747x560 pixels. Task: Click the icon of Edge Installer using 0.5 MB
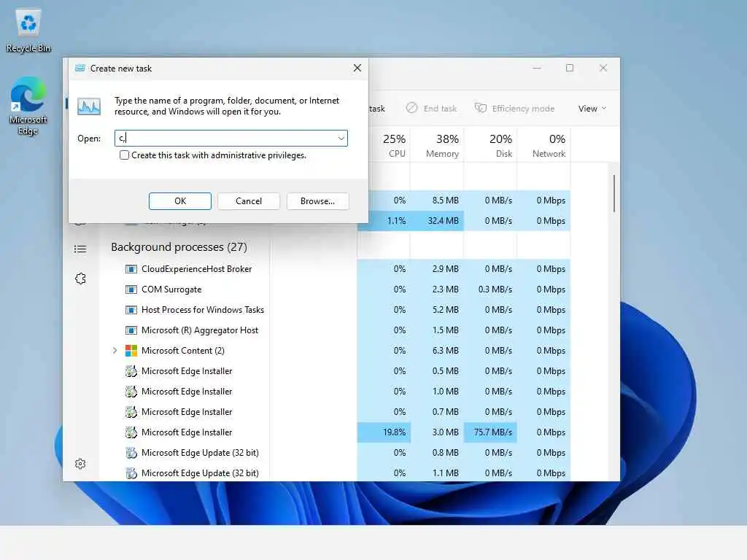[x=131, y=371]
